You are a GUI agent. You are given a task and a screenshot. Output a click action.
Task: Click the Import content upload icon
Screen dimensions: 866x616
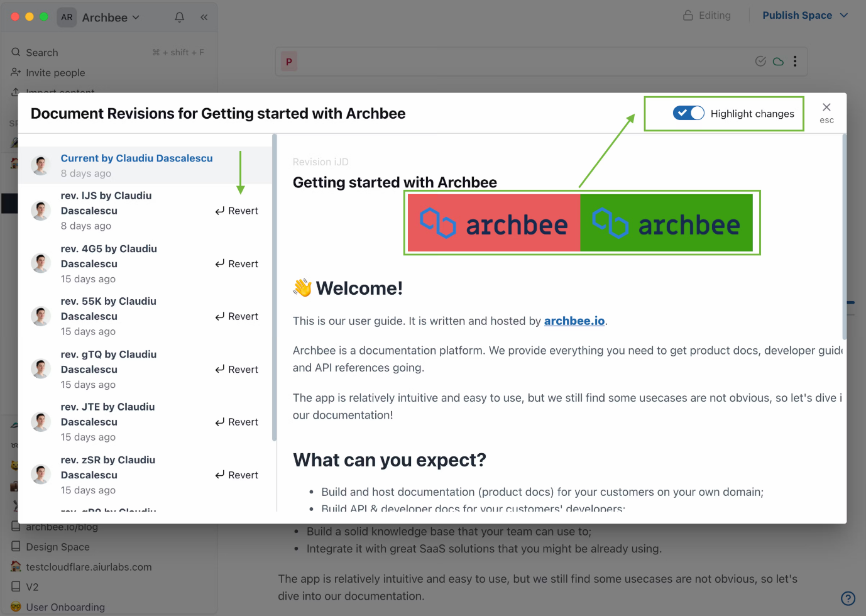[15, 92]
